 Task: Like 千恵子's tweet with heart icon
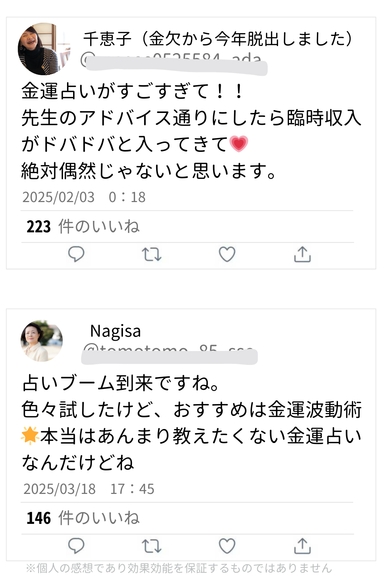[227, 254]
